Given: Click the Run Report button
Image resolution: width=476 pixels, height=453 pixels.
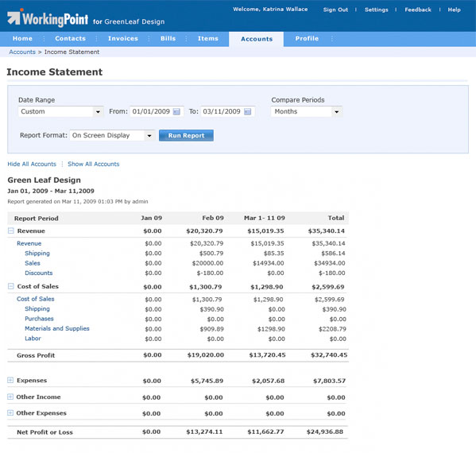Looking at the screenshot, I should coord(186,135).
